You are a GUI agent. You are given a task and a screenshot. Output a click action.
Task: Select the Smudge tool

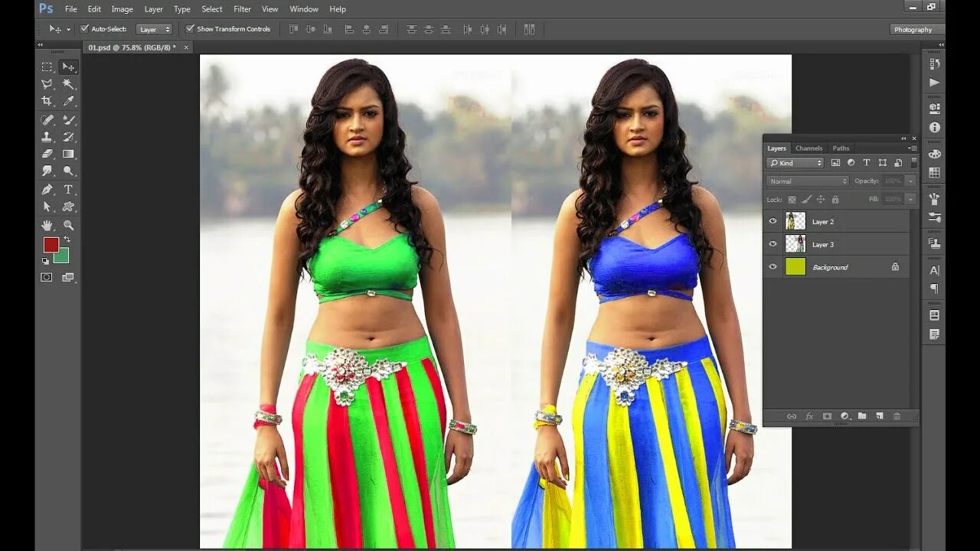tap(47, 171)
